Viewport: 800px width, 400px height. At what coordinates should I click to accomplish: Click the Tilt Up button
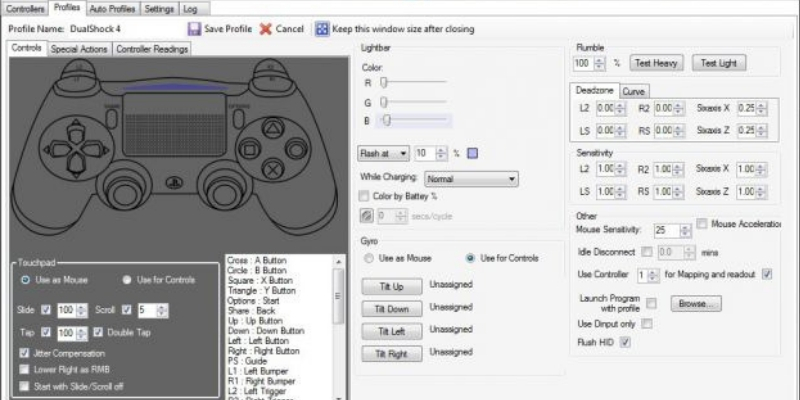(x=392, y=287)
